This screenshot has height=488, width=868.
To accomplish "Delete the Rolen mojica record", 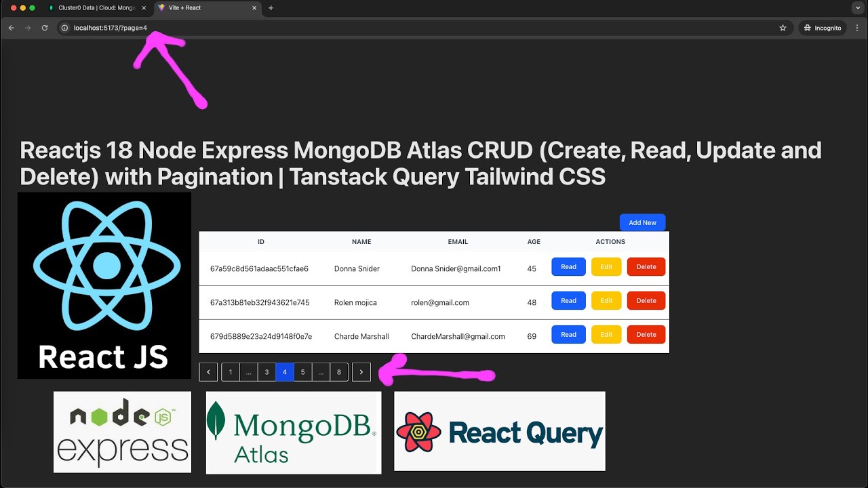I will pos(646,300).
